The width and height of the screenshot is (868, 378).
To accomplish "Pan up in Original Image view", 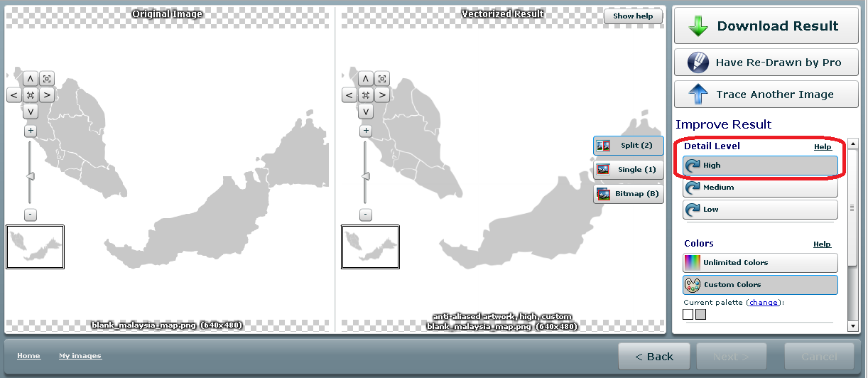I will click(31, 78).
